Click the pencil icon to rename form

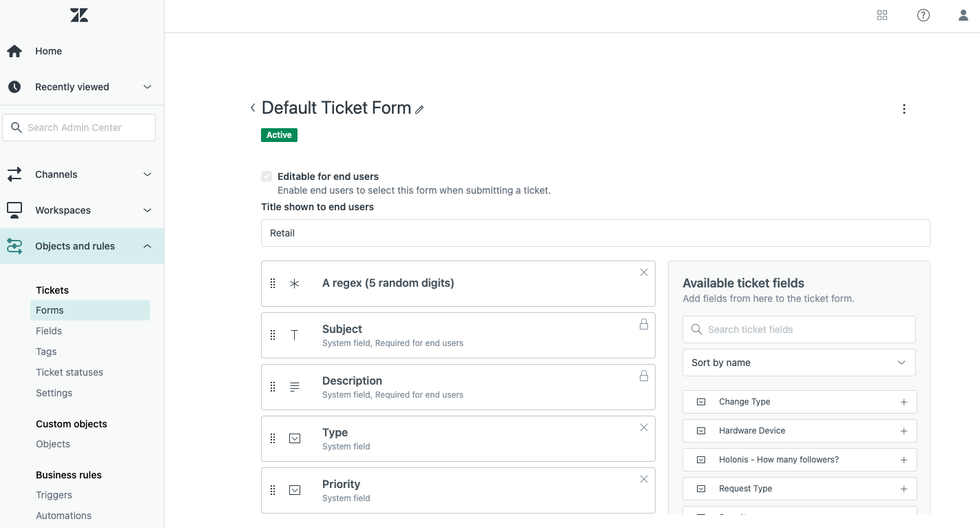click(x=419, y=109)
